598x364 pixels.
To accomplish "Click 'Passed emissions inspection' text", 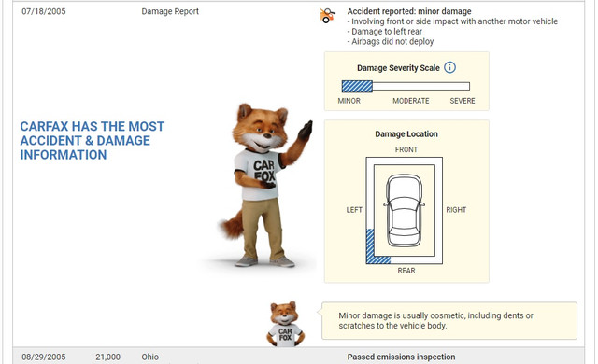I will [401, 357].
